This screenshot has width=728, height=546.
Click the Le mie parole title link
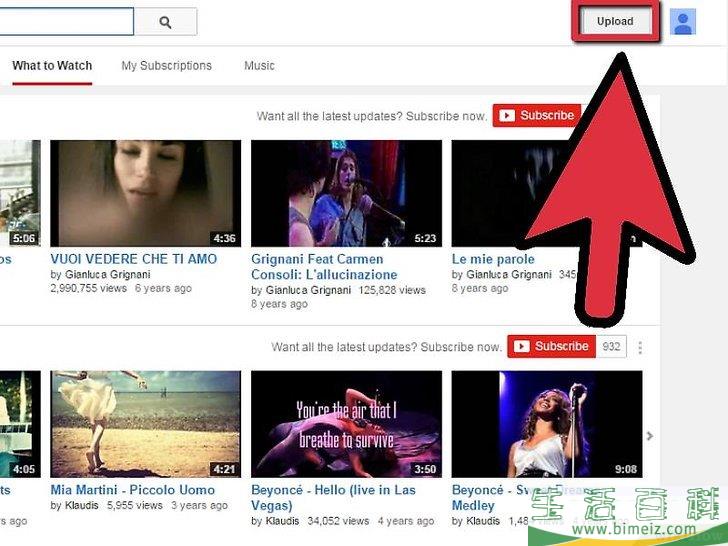[x=493, y=259]
